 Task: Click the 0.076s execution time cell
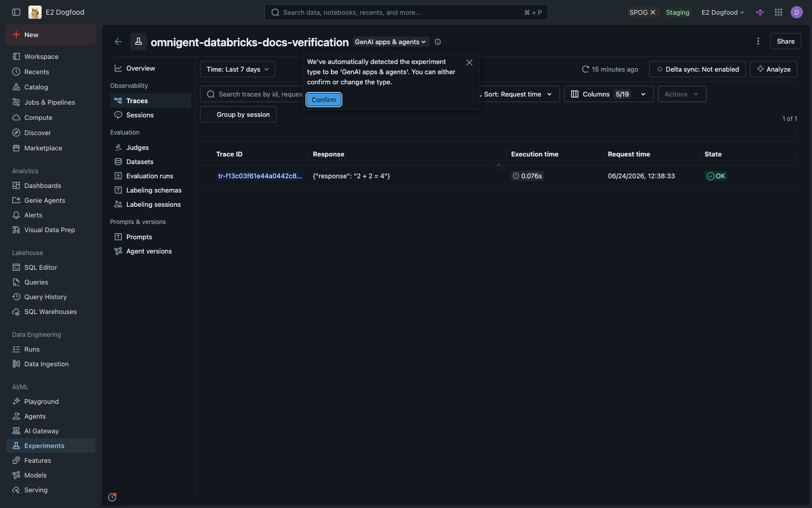(527, 176)
